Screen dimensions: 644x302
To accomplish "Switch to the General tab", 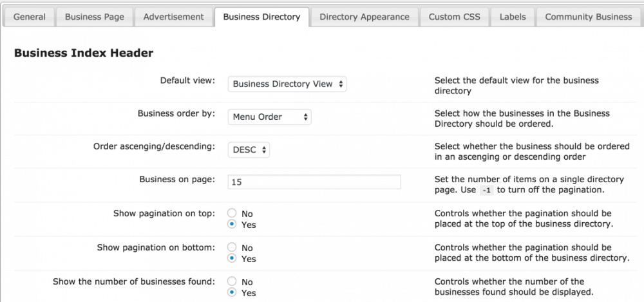I will [29, 17].
